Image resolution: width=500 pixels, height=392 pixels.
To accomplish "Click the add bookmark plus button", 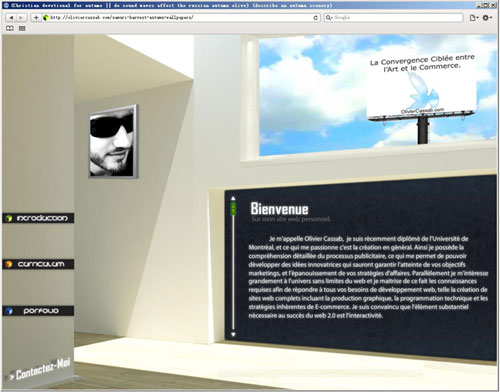I will 36,18.
